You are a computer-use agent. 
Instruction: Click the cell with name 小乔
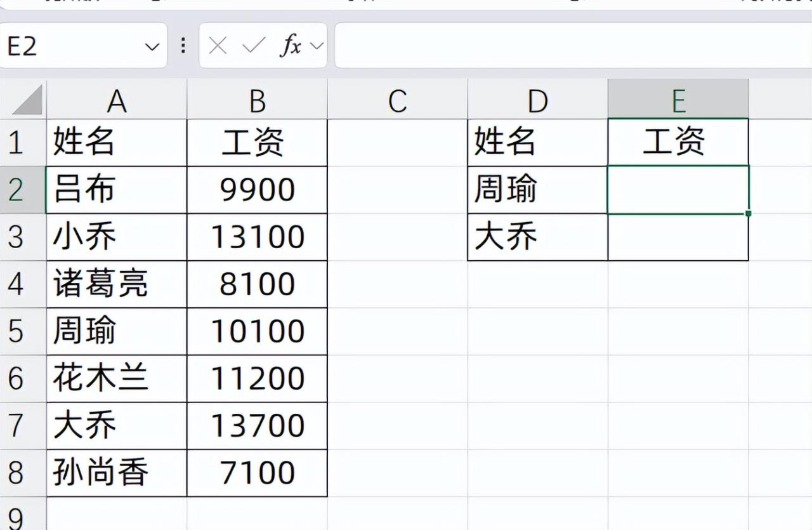[117, 237]
